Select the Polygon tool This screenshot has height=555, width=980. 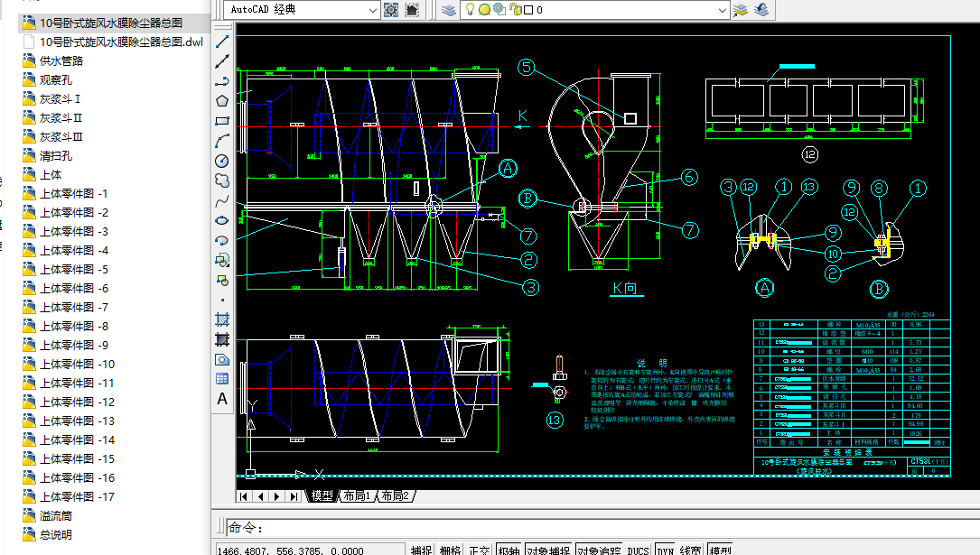222,100
